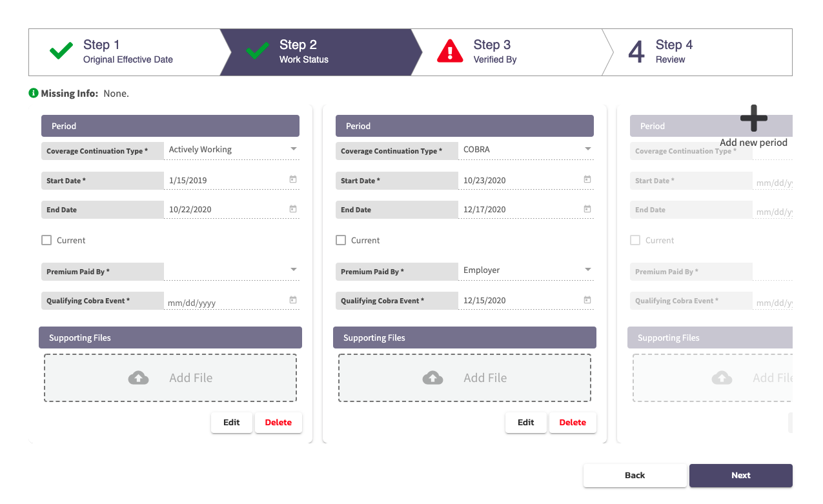
Task: Click the Next button
Action: pyautogui.click(x=740, y=475)
